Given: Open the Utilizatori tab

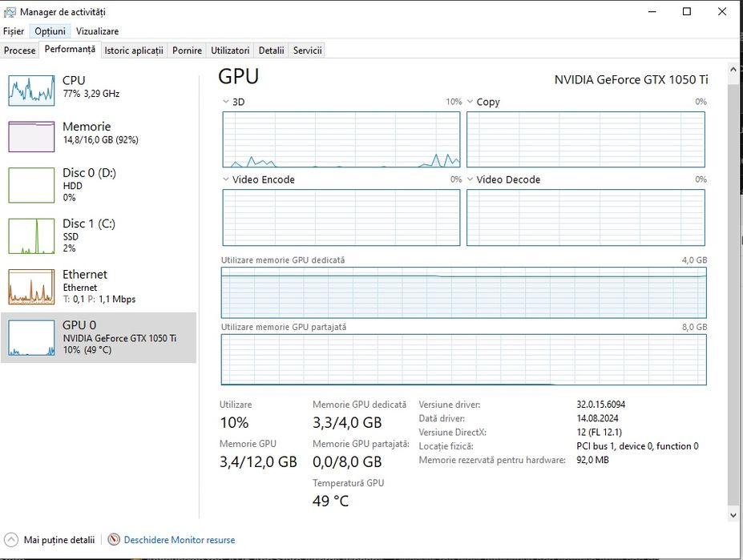Looking at the screenshot, I should [x=230, y=50].
